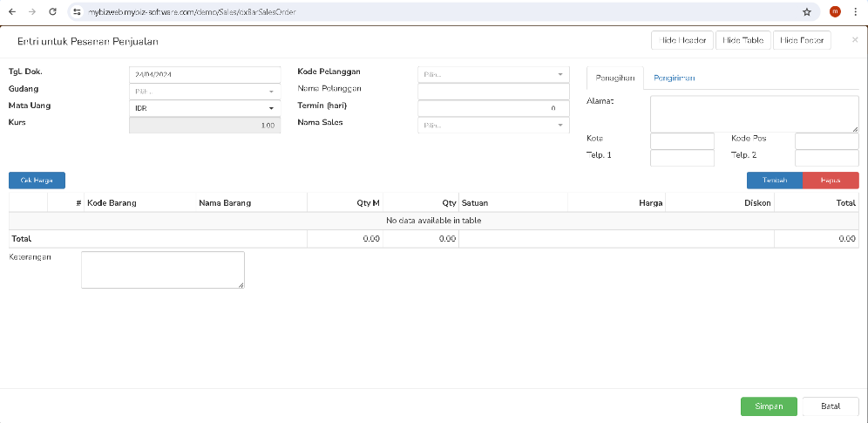Open the Chrome profile avatar
Image resolution: width=868 pixels, height=423 pixels.
835,11
